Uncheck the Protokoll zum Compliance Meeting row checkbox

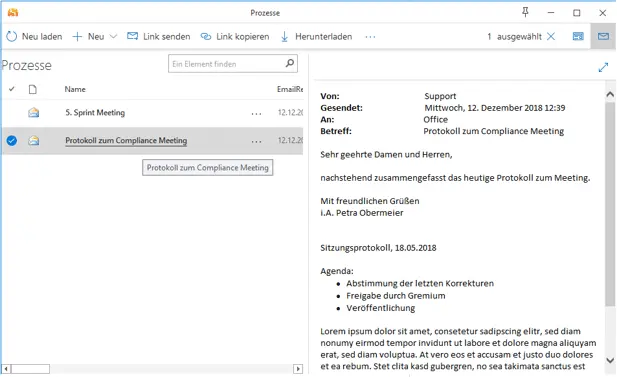(12, 140)
